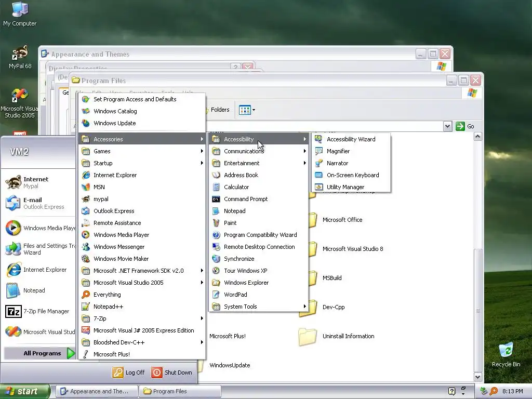Select Set Program Access and Defaults
Screen dimensions: 532x399
(x=142, y=99)
